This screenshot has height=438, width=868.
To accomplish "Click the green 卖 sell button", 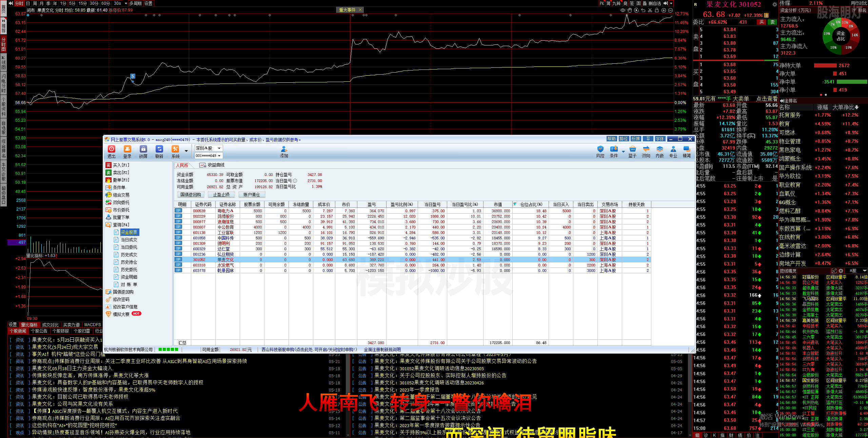I will click(x=773, y=22).
